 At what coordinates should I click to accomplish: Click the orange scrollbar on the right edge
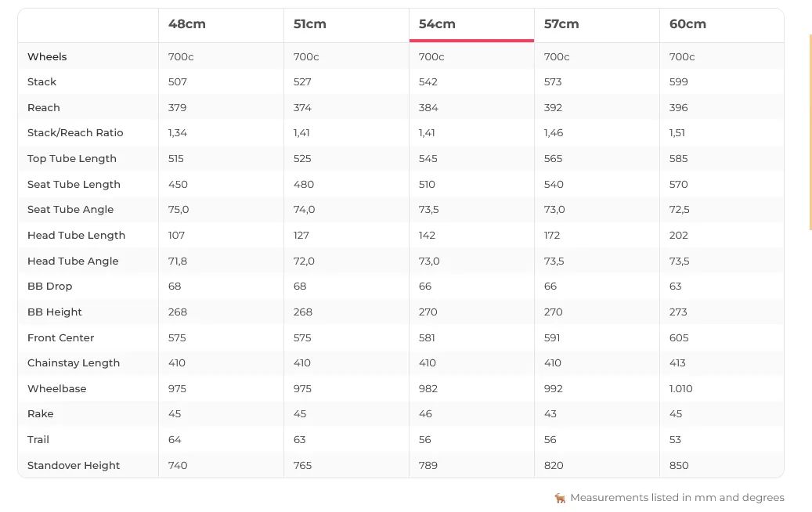click(810, 133)
